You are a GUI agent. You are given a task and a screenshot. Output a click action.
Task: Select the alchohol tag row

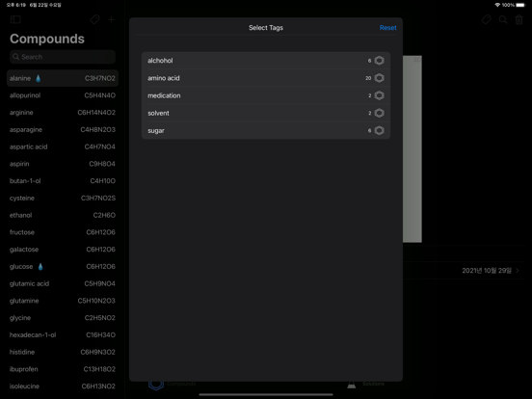point(266,61)
